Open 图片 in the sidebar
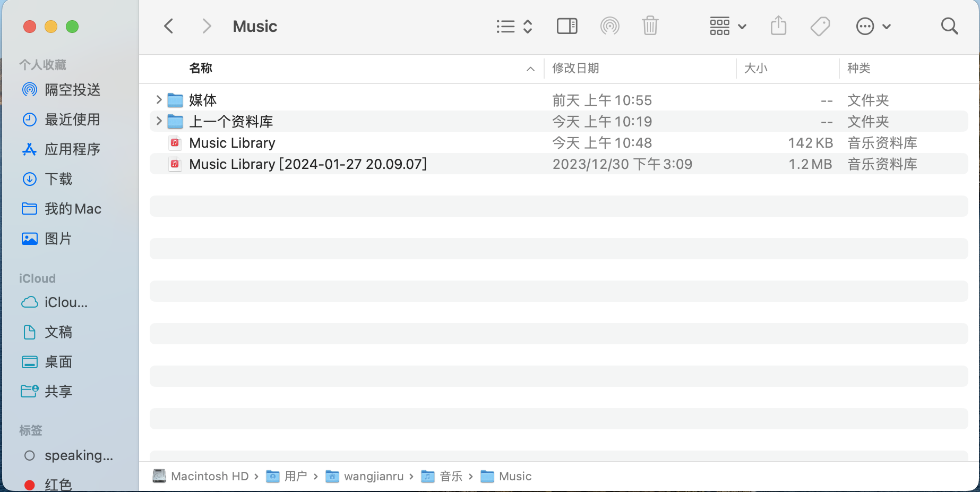Viewport: 980px width, 492px height. [58, 238]
